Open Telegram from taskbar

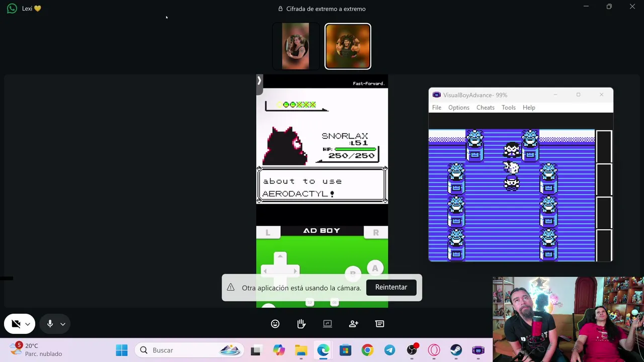tap(389, 350)
